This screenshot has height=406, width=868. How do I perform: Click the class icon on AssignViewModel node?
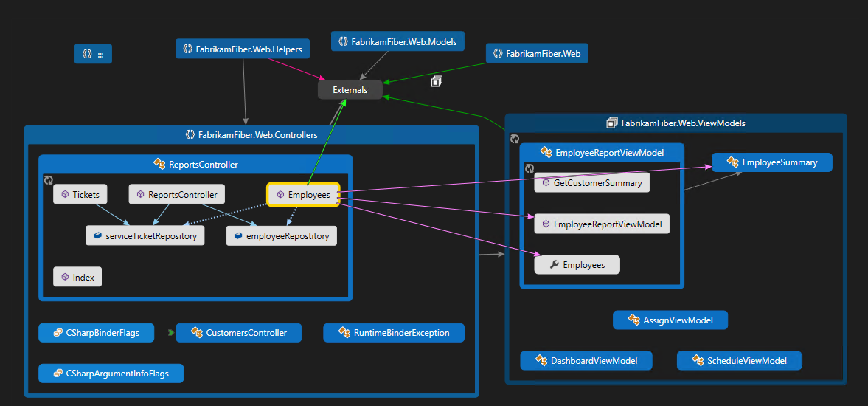(x=633, y=320)
